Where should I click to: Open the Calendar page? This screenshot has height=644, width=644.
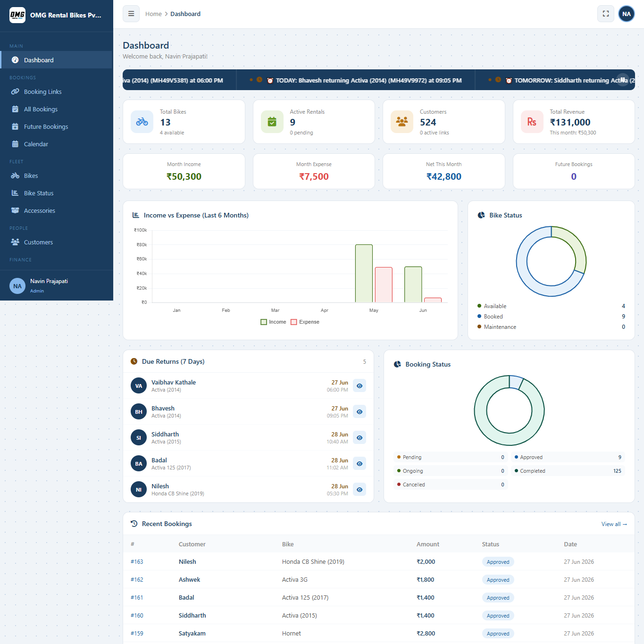56,144
